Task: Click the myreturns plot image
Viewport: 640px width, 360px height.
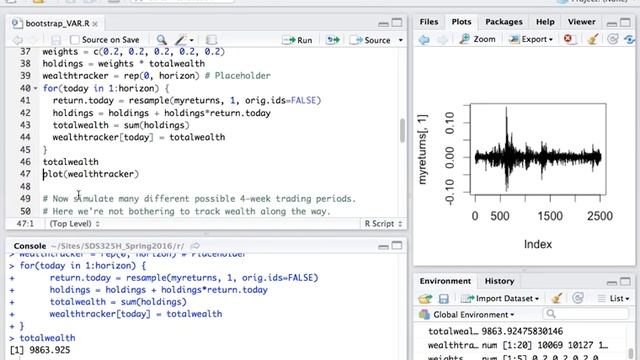Action: coord(538,149)
